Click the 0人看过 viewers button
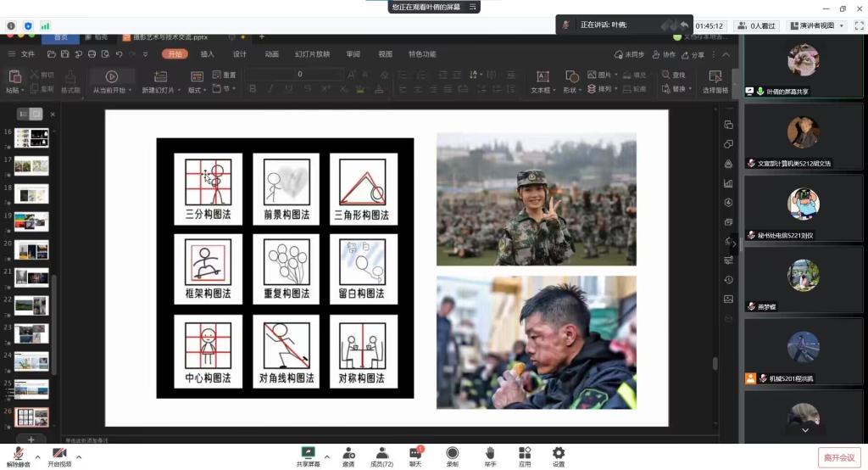Screen dimensions: 868x470 point(757,25)
